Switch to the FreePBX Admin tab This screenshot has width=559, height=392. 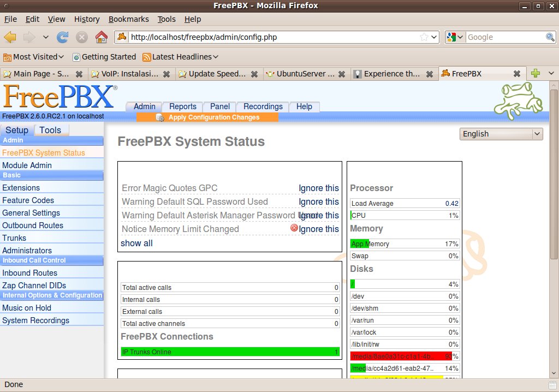(x=144, y=106)
